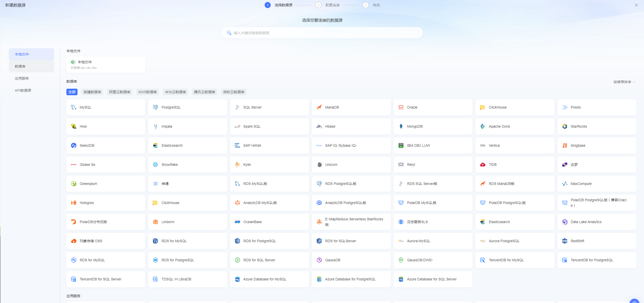Filter by 阿里云数据库 tag
The width and height of the screenshot is (644, 303).
click(120, 92)
